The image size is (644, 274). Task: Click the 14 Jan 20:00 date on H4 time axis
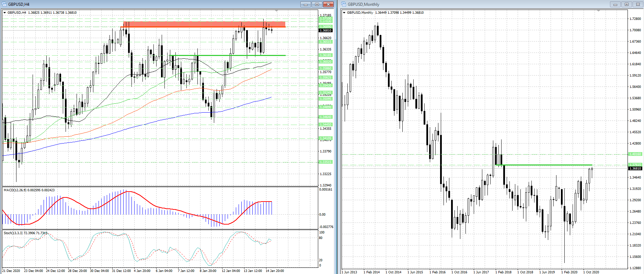click(275, 271)
